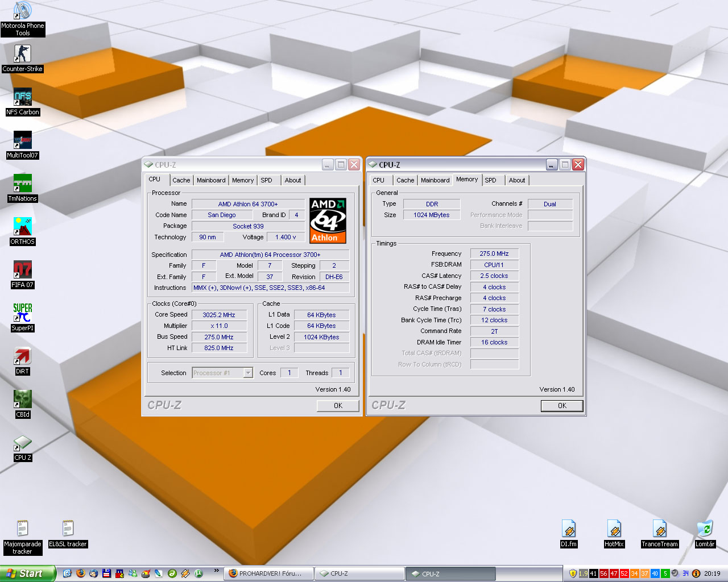
Task: Click the AMD Athlon 64 logo image
Action: (328, 221)
